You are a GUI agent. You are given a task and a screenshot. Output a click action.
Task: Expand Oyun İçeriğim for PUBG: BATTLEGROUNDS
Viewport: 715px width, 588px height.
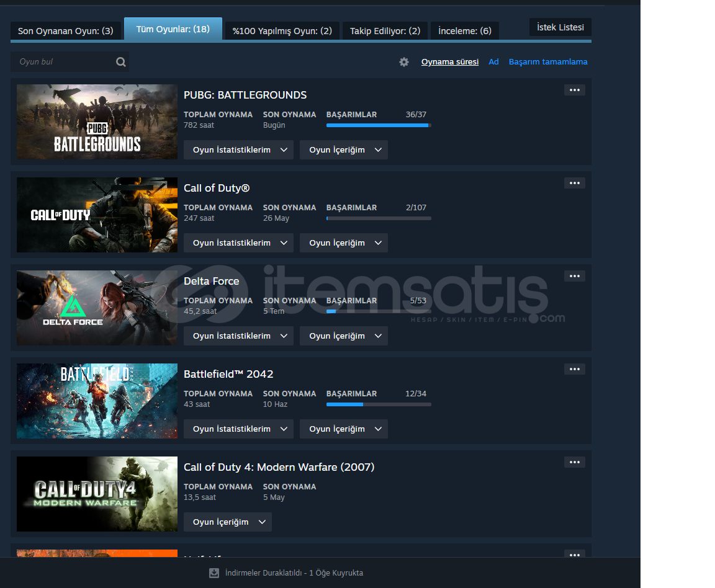pyautogui.click(x=344, y=150)
